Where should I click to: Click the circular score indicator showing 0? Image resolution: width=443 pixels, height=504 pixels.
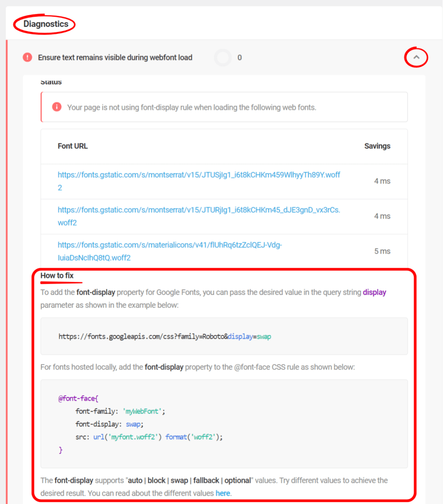222,57
